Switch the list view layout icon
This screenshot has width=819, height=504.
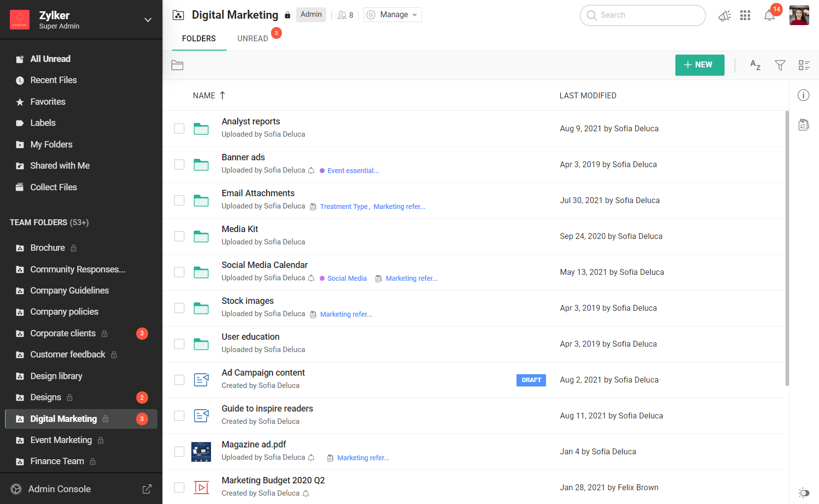point(804,65)
